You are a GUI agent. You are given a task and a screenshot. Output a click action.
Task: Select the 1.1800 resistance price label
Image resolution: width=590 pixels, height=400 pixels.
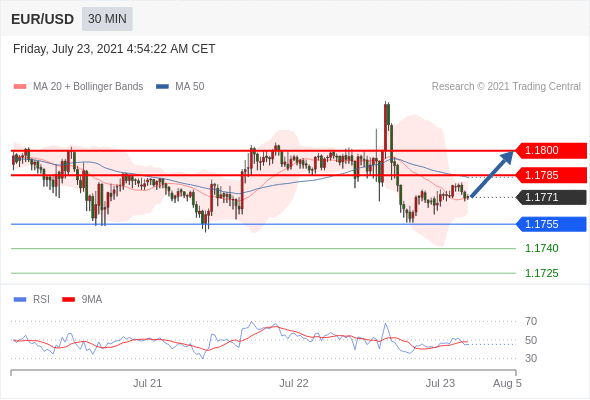click(x=551, y=151)
